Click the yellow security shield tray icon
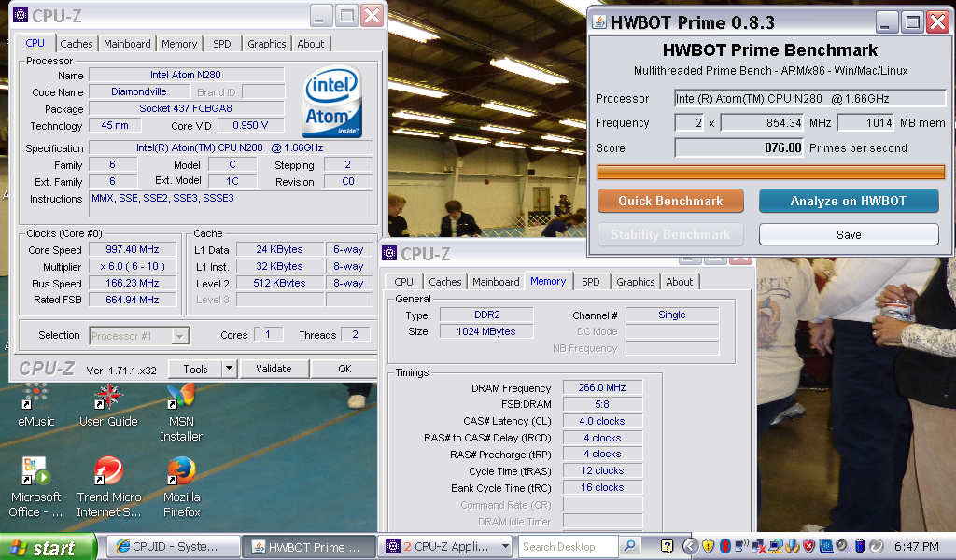The height and width of the screenshot is (560, 956). point(708,546)
